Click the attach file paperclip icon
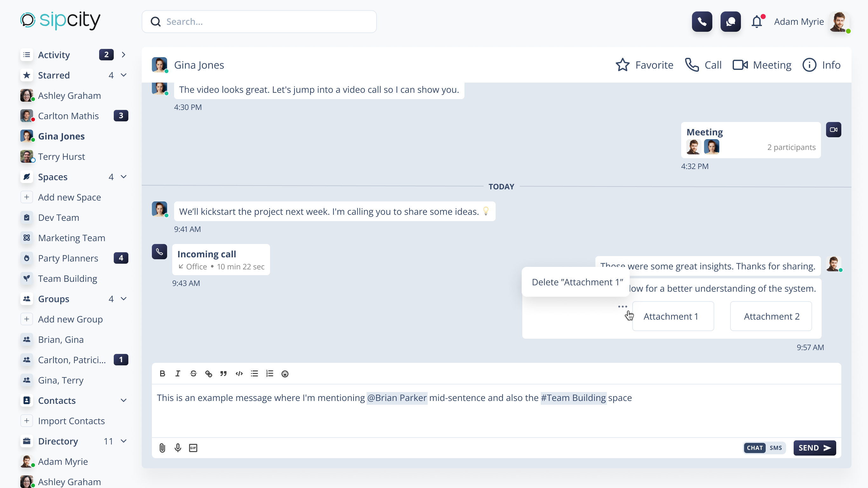 click(162, 448)
